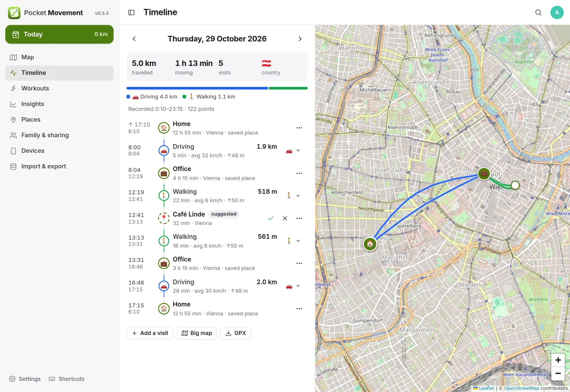Click the green Walking portion of distance bar
570x392 pixels.
[x=288, y=88]
